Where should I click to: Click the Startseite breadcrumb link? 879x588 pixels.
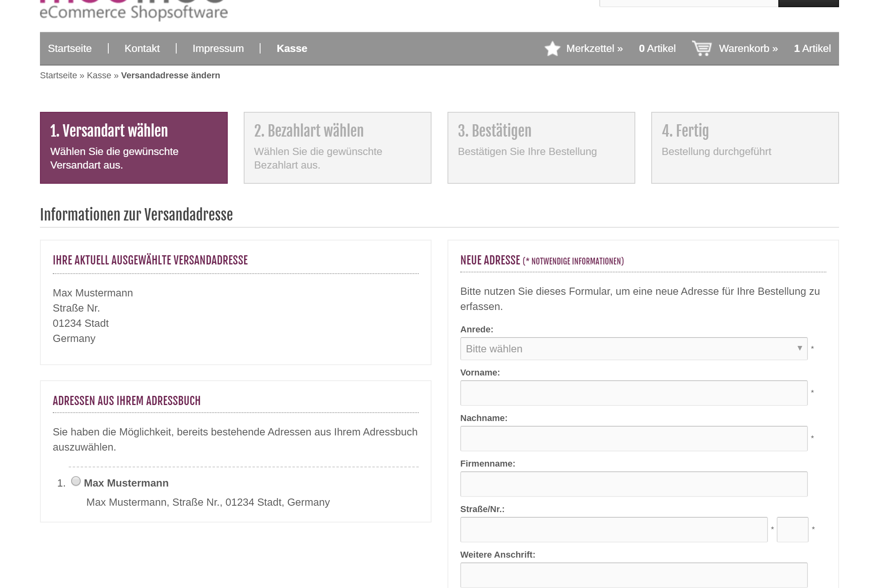pyautogui.click(x=58, y=75)
